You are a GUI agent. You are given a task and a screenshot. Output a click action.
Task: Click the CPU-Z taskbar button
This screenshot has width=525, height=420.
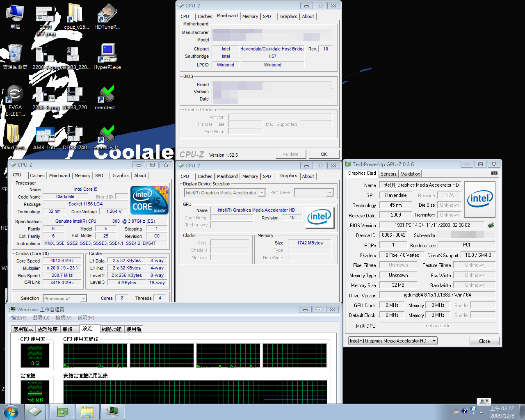tap(35, 412)
